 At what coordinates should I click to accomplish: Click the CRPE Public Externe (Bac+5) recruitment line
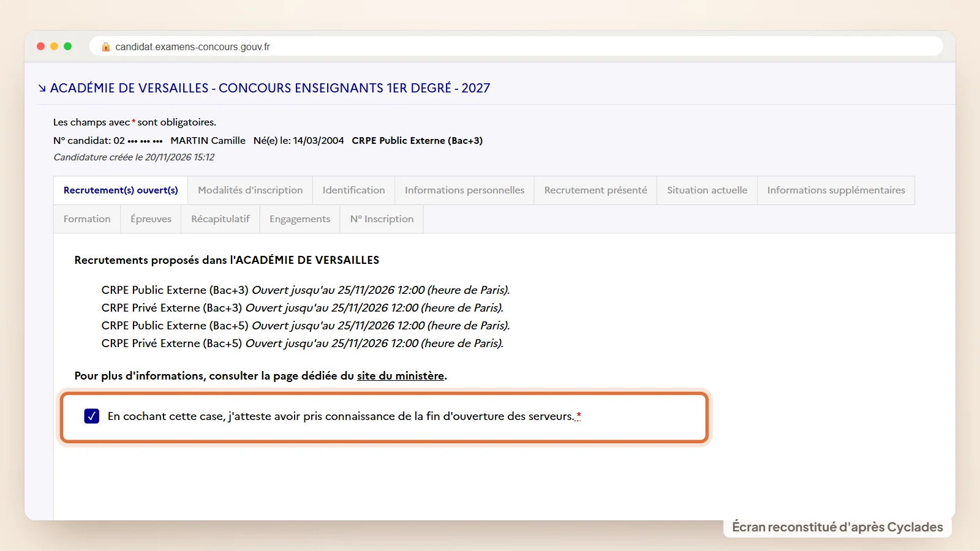tap(306, 326)
